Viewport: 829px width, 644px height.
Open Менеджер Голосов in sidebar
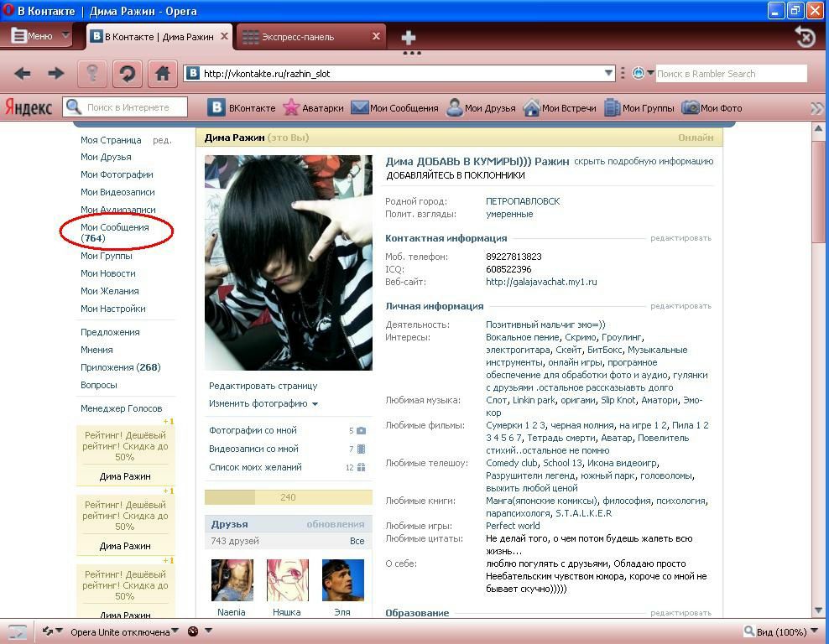(121, 408)
